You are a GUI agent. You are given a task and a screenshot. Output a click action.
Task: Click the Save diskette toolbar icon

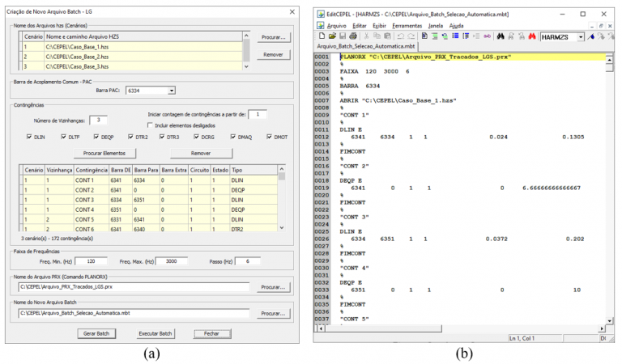342,36
